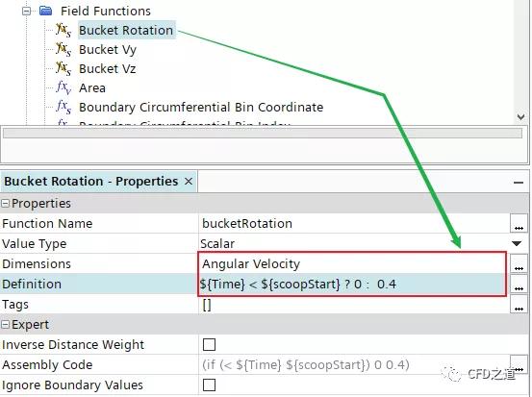This screenshot has width=532, height=397.
Task: Click the Bucket Rotation scalar function icon
Action: click(63, 30)
